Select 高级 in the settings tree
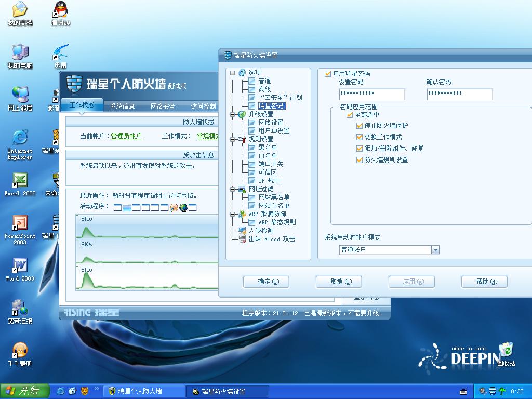This screenshot has height=399, width=532. pyautogui.click(x=264, y=89)
